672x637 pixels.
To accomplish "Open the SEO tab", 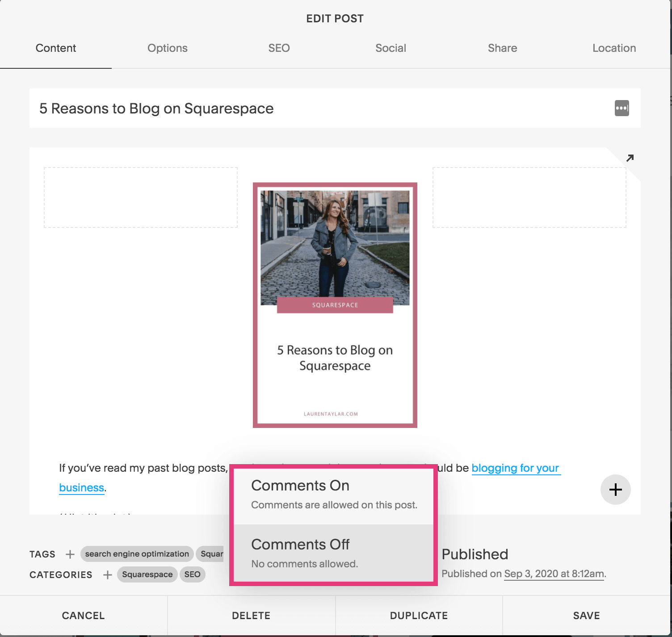I will pyautogui.click(x=279, y=48).
